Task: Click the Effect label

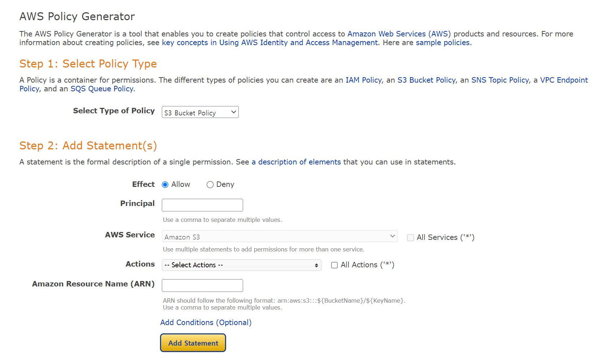Action: (143, 184)
